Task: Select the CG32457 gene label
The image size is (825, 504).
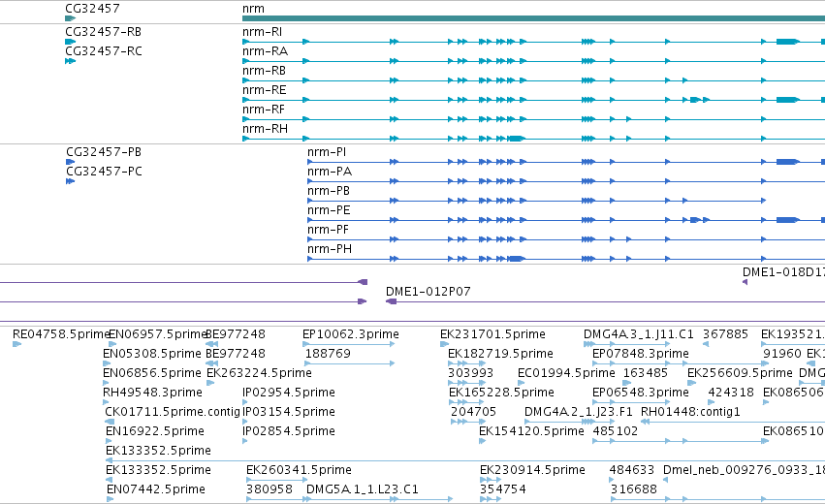Action: coord(92,9)
